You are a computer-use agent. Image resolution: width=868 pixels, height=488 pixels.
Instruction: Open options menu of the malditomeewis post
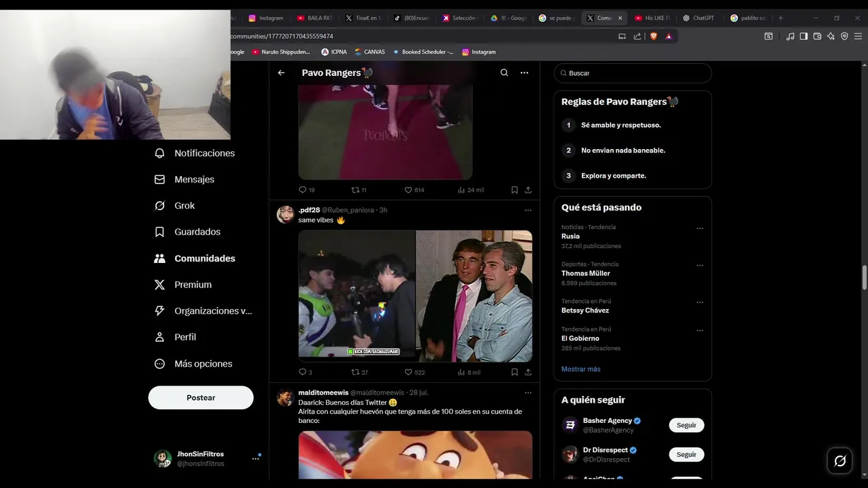528,392
